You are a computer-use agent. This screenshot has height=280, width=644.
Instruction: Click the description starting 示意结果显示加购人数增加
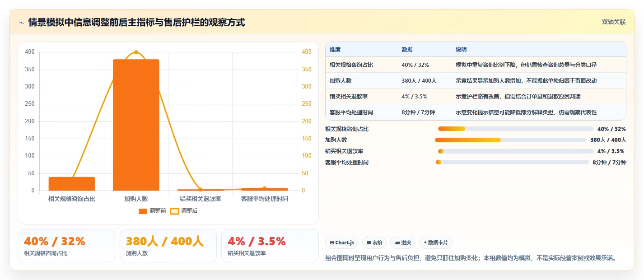[526, 81]
